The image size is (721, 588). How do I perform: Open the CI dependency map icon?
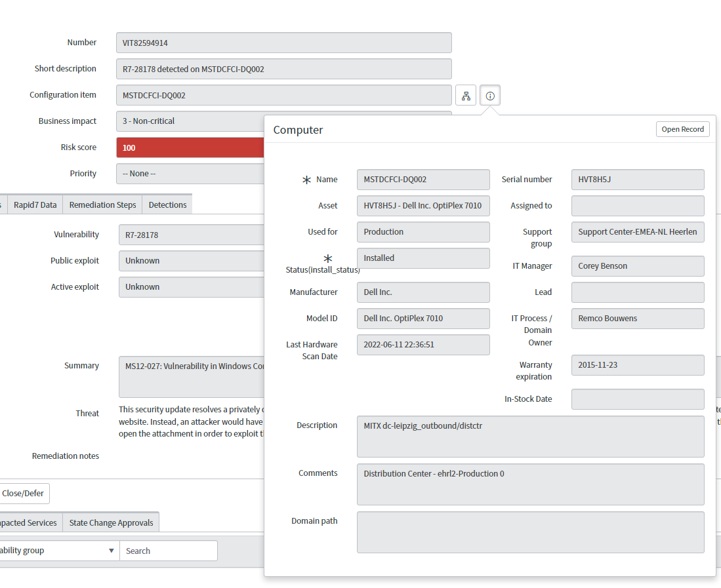coord(466,96)
